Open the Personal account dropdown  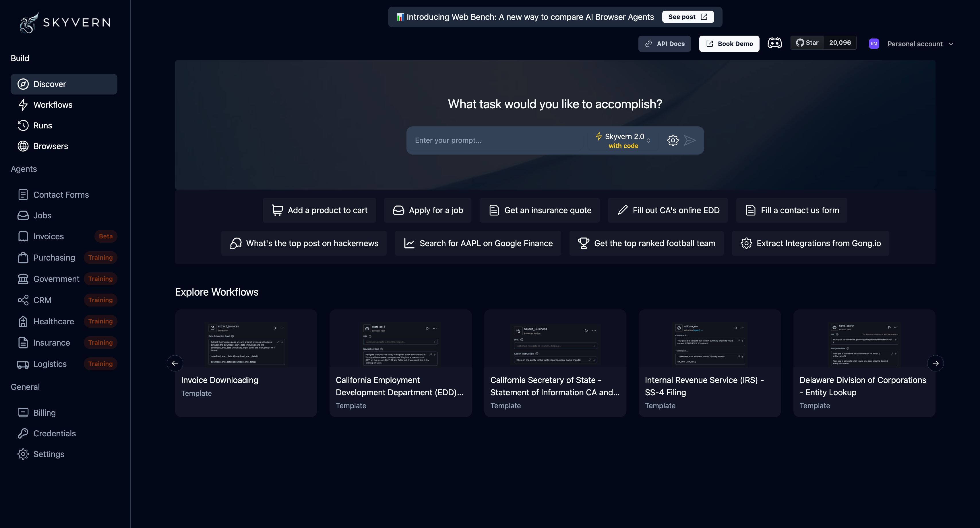tap(920, 44)
